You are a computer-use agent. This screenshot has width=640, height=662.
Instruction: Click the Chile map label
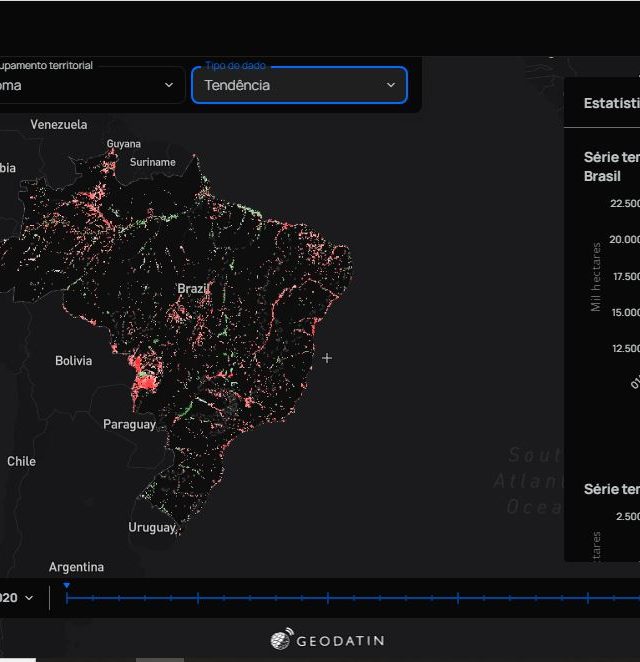point(21,461)
